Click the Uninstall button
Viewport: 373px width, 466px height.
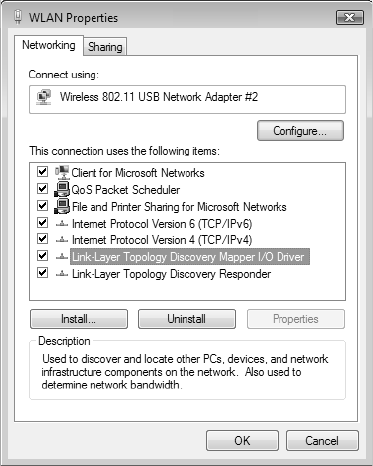pos(187,319)
